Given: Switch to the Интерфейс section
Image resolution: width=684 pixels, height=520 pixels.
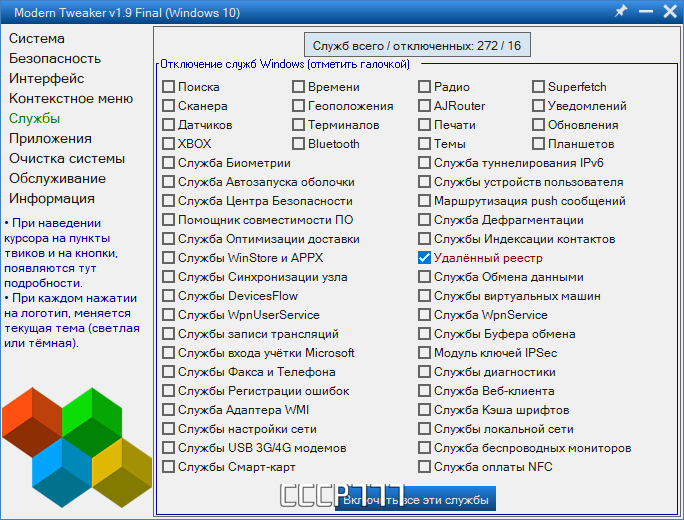Looking at the screenshot, I should coord(47,79).
